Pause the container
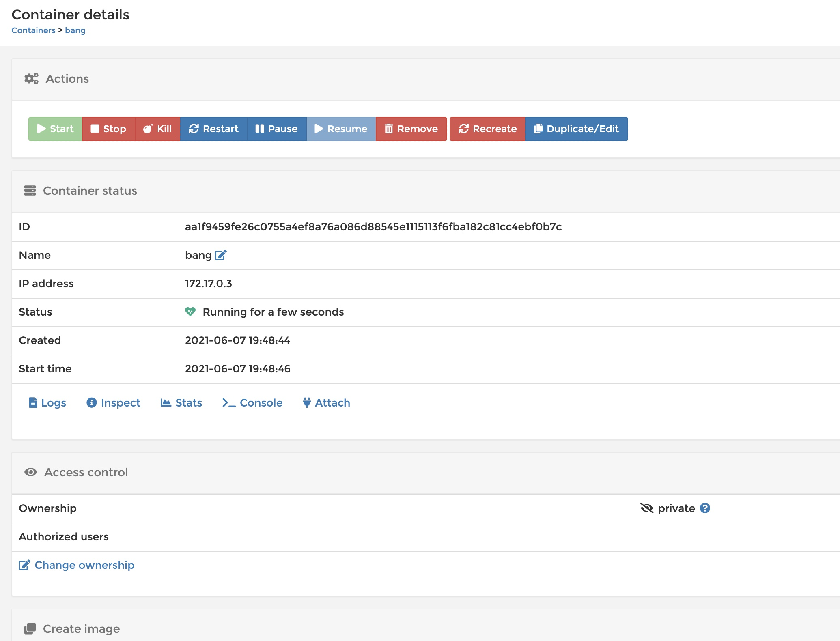 pos(277,129)
